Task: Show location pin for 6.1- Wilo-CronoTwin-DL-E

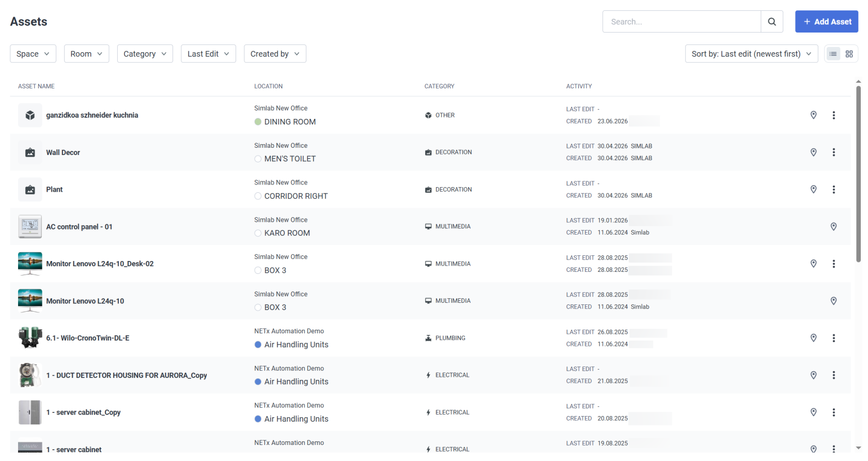Action: pos(813,338)
